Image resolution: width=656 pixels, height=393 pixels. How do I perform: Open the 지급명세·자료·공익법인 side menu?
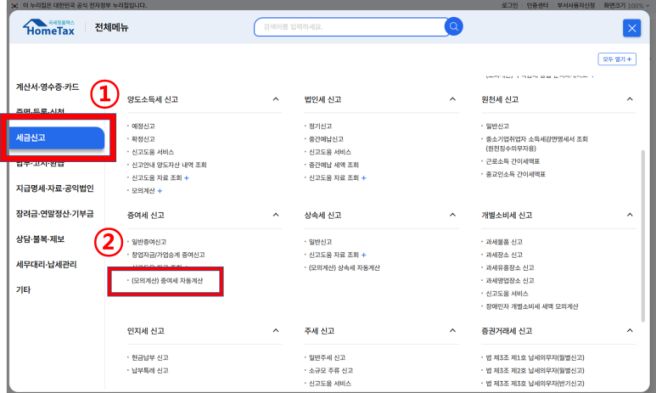tap(55, 188)
